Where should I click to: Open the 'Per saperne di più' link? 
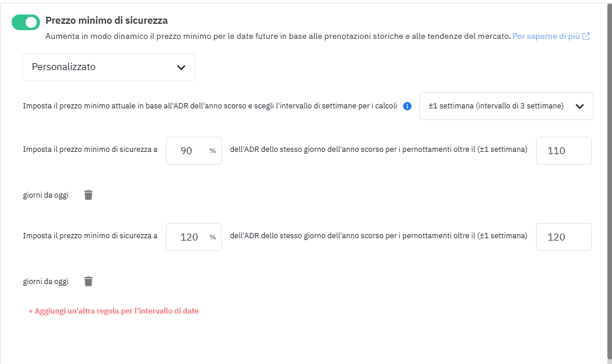click(545, 36)
